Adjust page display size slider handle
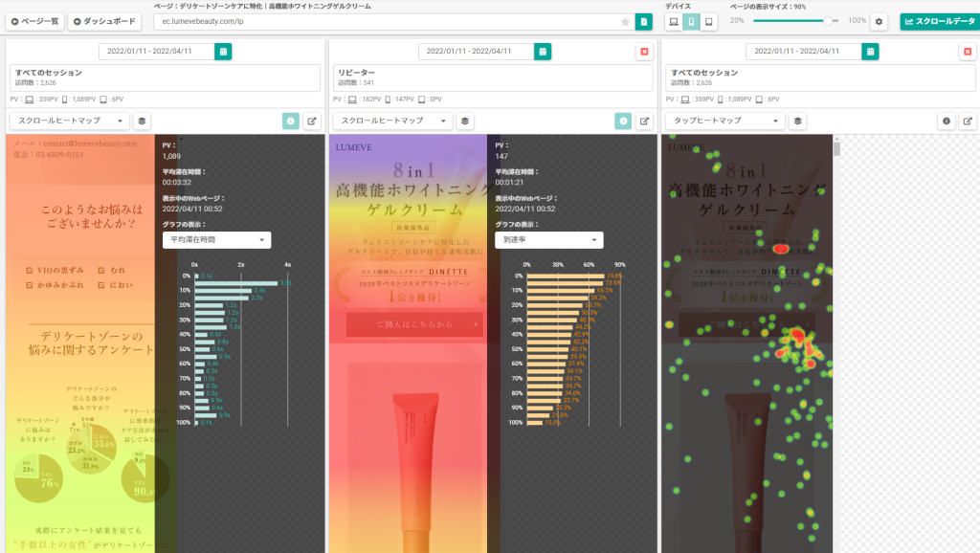Viewport: 980px width, 553px height. [828, 21]
